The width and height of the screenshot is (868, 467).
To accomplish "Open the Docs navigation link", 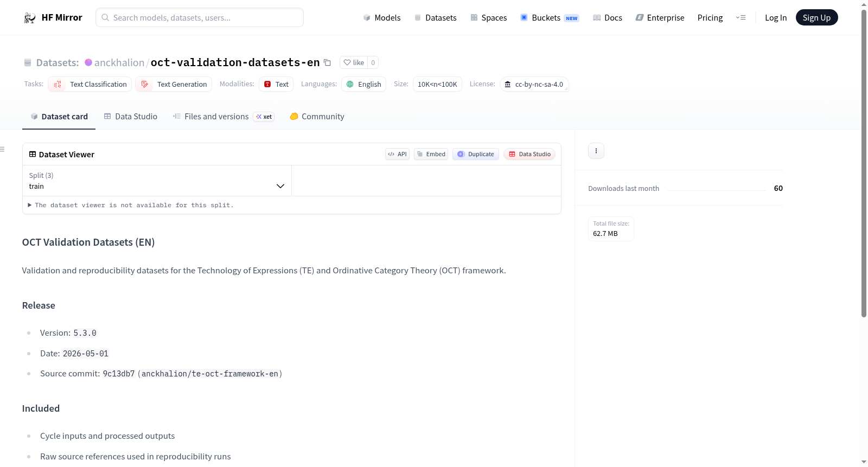I will click(607, 18).
